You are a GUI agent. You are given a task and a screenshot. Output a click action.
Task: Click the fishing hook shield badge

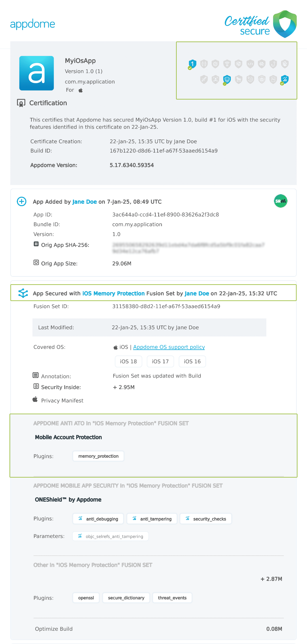click(x=273, y=64)
